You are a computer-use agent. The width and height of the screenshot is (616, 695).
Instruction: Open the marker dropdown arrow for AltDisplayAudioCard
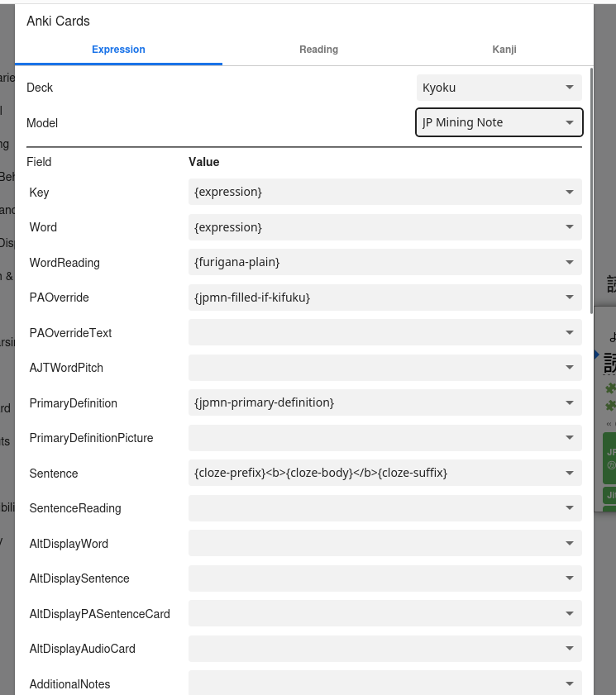(x=570, y=649)
